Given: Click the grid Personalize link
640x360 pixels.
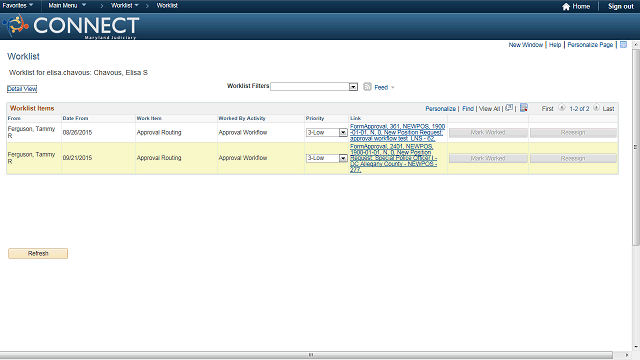Looking at the screenshot, I should pyautogui.click(x=440, y=109).
